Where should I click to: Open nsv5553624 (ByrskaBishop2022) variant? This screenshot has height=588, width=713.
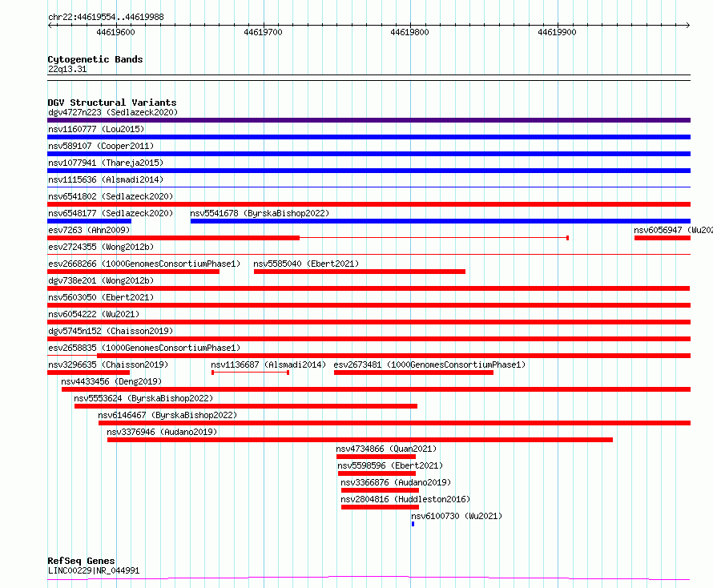(x=143, y=398)
